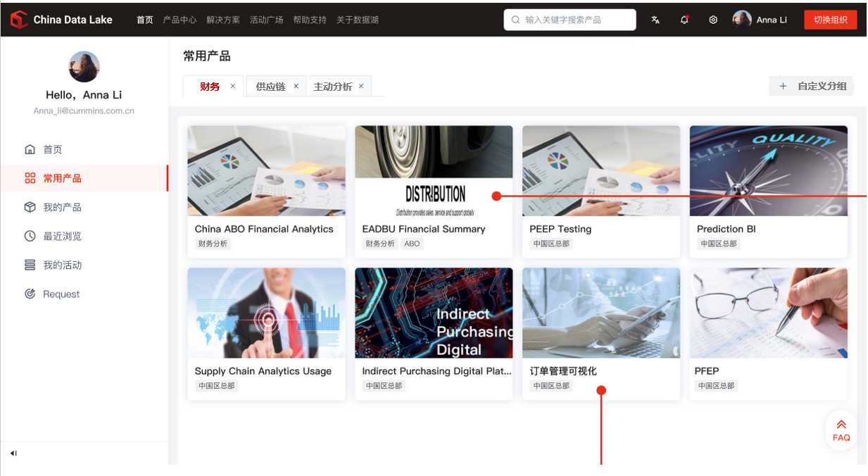
Task: Open the Request sidebar item
Action: [x=61, y=294]
